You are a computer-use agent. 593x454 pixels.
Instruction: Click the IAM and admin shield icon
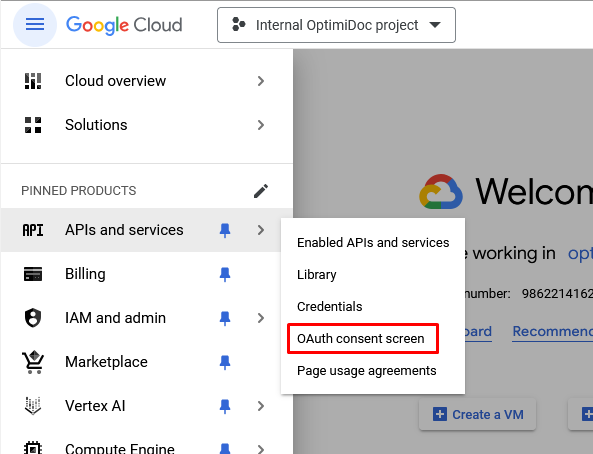pyautogui.click(x=33, y=318)
